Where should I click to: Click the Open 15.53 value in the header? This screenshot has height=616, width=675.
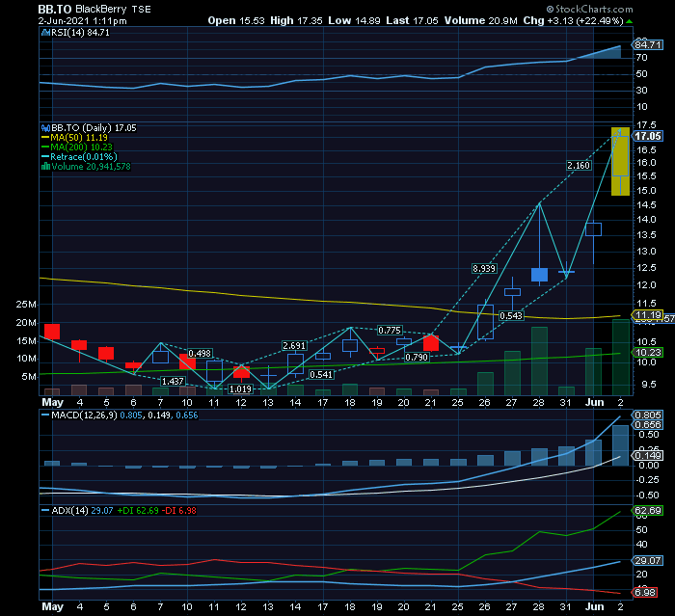click(x=236, y=20)
